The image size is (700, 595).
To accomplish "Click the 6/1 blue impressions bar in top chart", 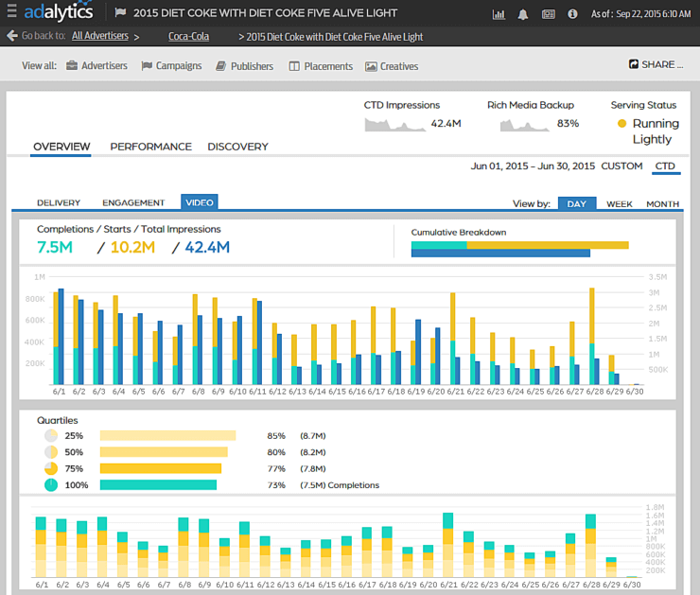I will pos(61,337).
